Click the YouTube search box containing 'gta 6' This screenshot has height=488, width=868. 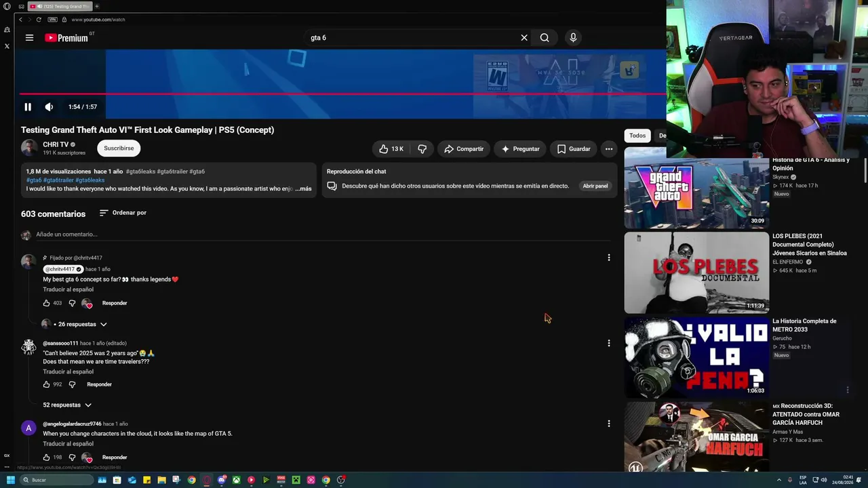click(x=411, y=38)
